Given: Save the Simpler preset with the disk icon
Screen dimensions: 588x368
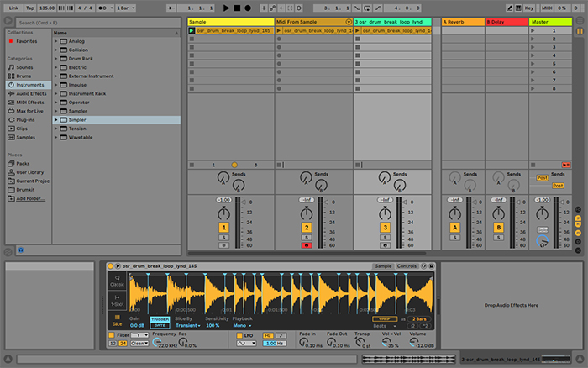Looking at the screenshot, I should pos(432,266).
